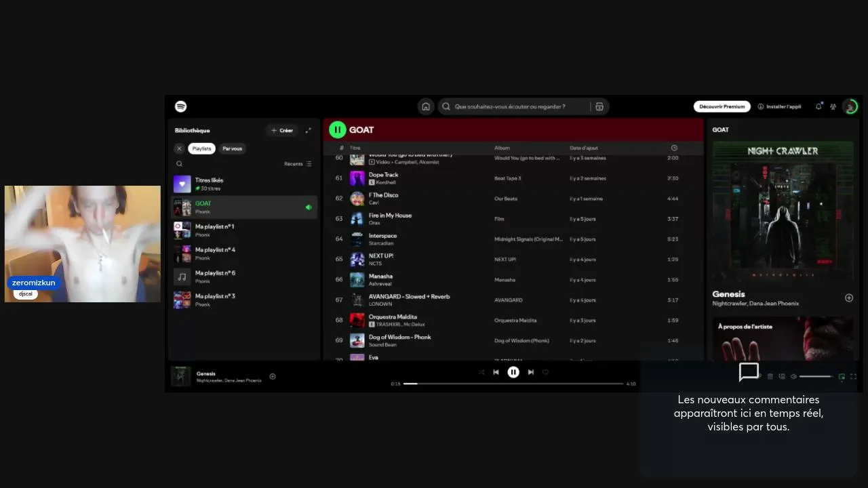Screen dimensions: 868x488
Task: Sort by the Titre column header
Action: click(355, 148)
